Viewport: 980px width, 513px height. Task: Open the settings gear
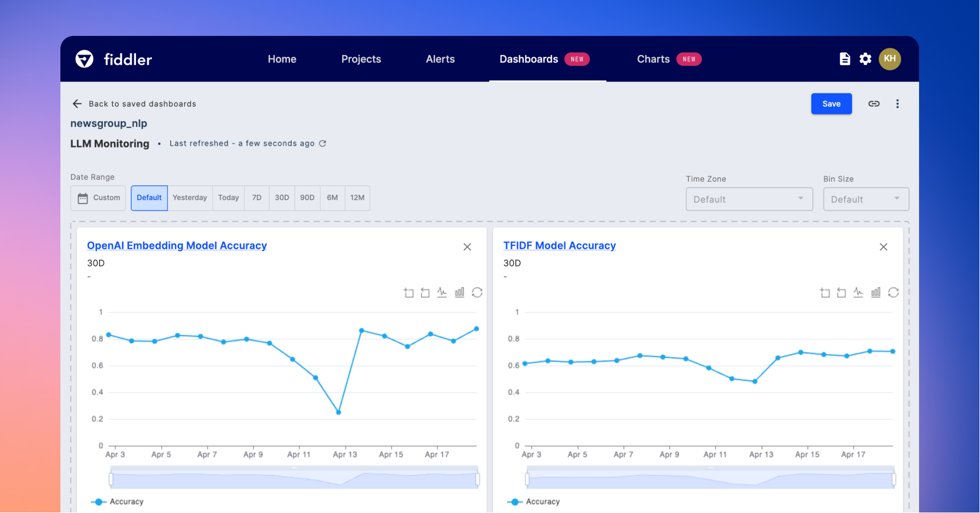865,59
